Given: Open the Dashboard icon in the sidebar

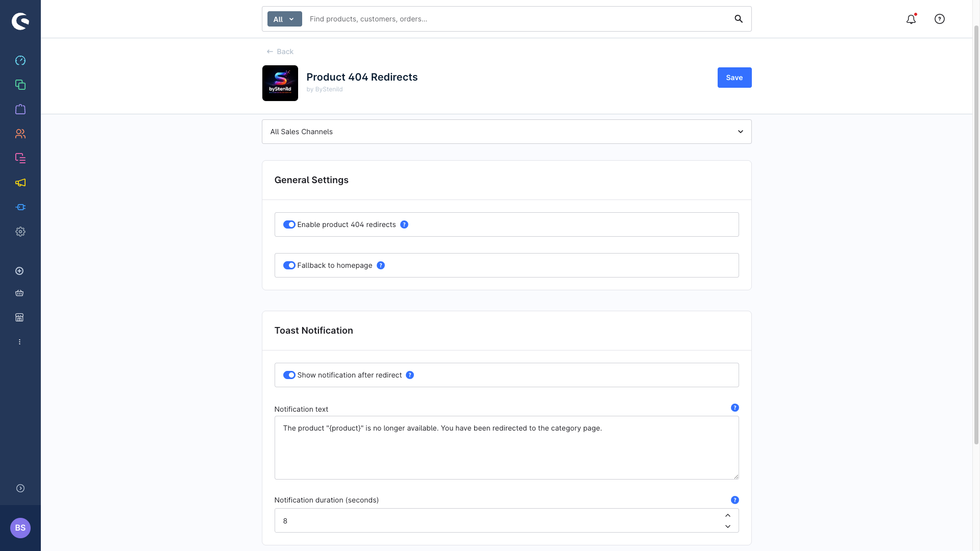Looking at the screenshot, I should [20, 61].
